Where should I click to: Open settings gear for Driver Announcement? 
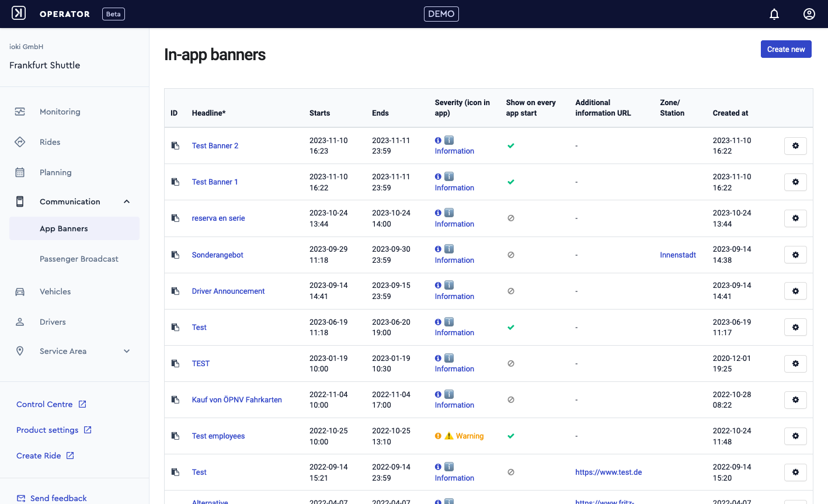pos(795,291)
